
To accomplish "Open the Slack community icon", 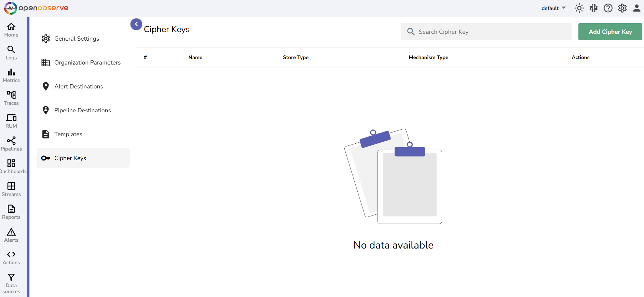I will [593, 8].
